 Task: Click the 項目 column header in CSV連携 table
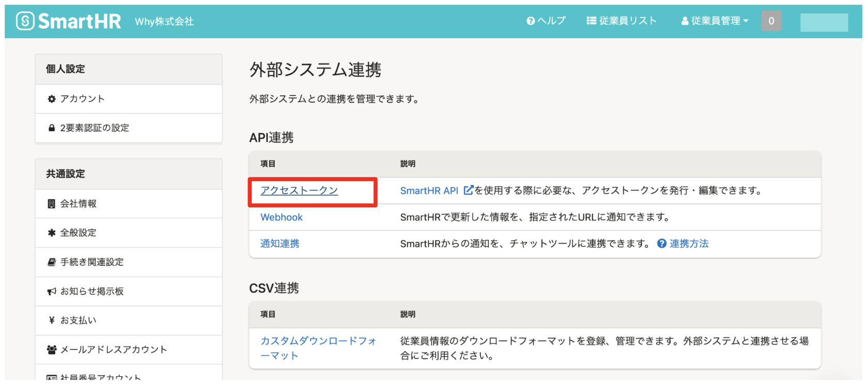click(x=268, y=314)
